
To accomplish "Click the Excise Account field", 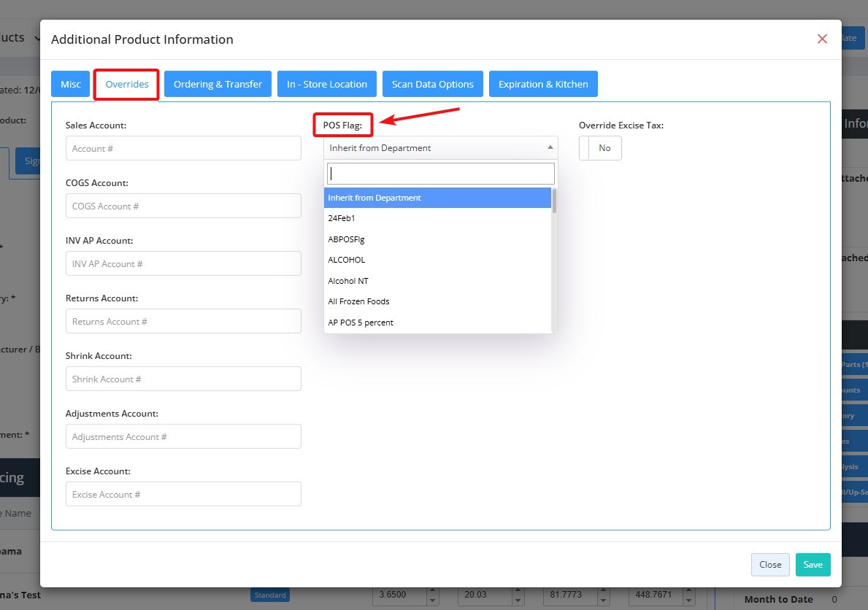I will tap(183, 494).
